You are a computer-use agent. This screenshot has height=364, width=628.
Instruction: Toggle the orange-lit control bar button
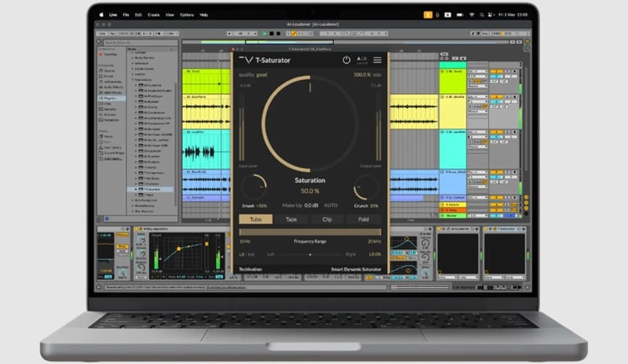pos(294,34)
